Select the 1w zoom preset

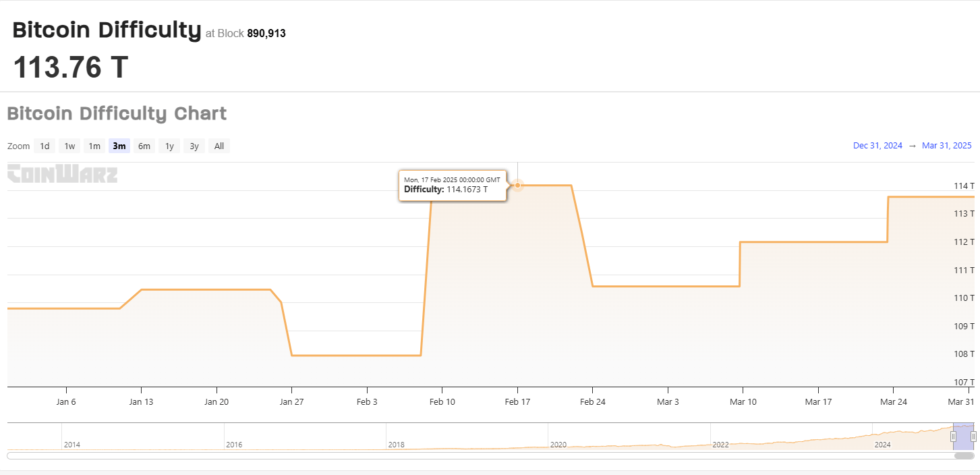[69, 146]
